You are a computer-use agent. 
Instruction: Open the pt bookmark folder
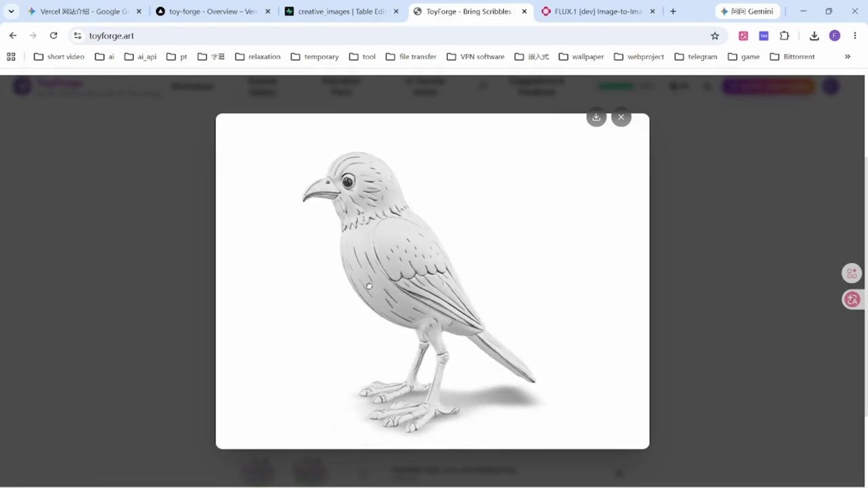177,57
